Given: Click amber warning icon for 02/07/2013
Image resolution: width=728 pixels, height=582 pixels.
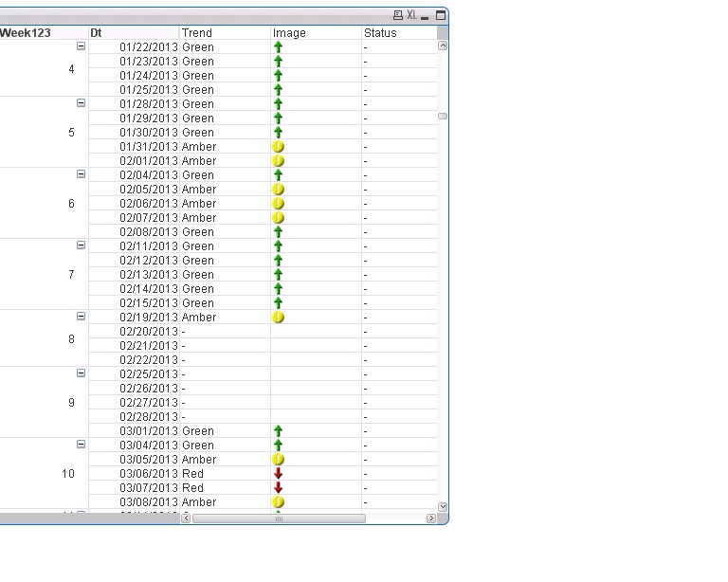Looking at the screenshot, I should tap(278, 218).
